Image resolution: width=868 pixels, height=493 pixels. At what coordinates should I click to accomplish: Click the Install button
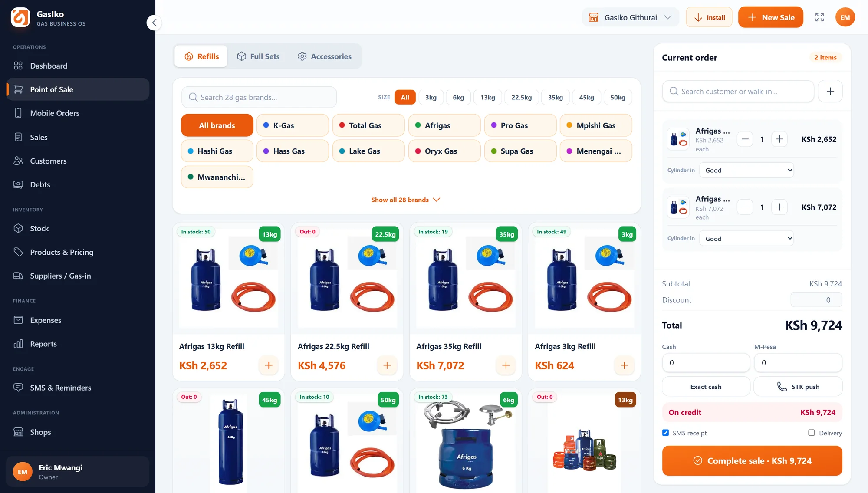(709, 17)
